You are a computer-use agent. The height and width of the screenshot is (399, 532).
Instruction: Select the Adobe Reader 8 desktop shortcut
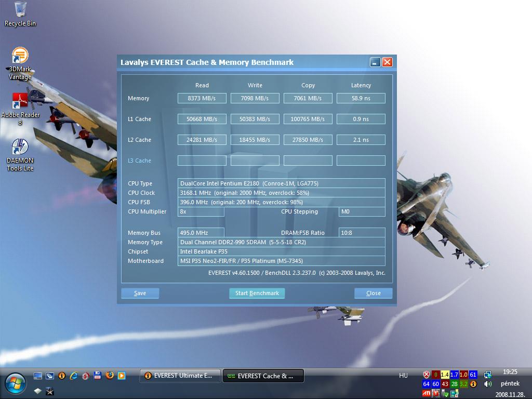pyautogui.click(x=20, y=109)
